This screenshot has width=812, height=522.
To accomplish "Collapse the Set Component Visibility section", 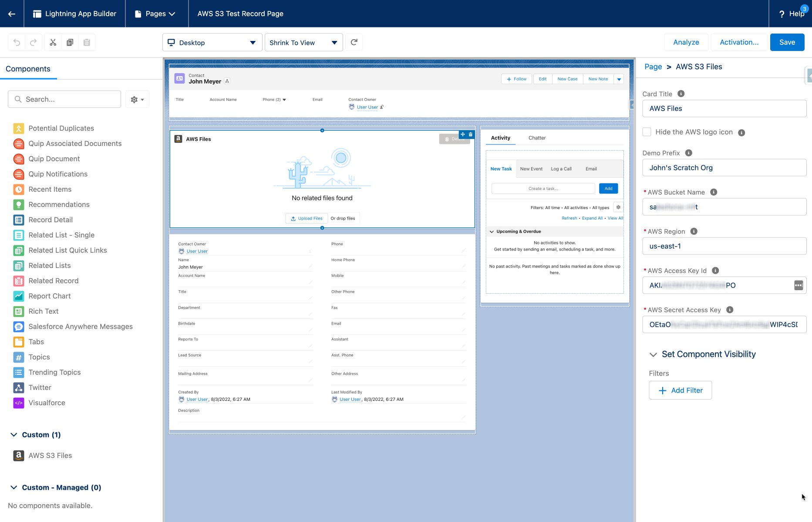I will [653, 355].
